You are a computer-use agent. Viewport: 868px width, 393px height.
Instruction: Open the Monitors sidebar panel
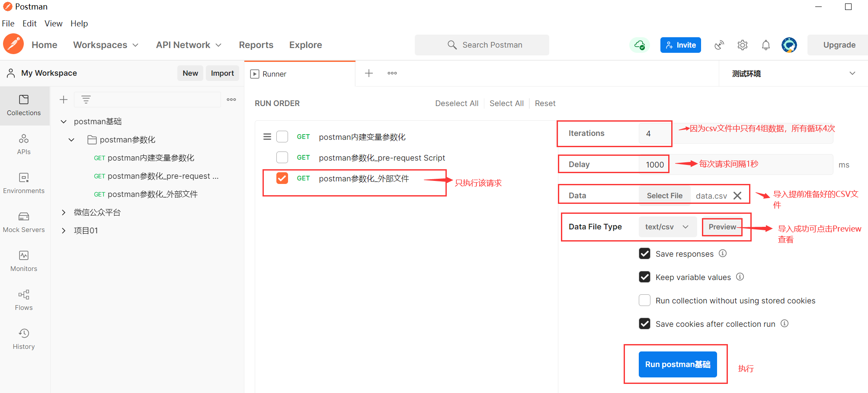24,261
